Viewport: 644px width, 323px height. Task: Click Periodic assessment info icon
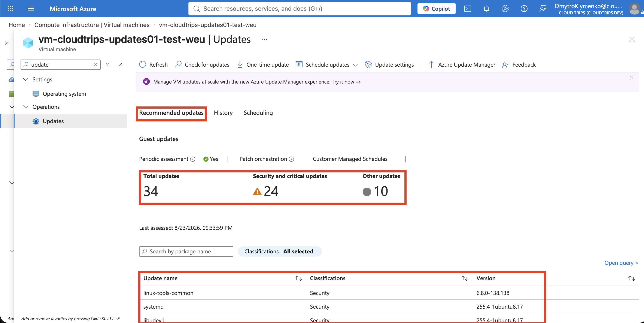click(192, 159)
